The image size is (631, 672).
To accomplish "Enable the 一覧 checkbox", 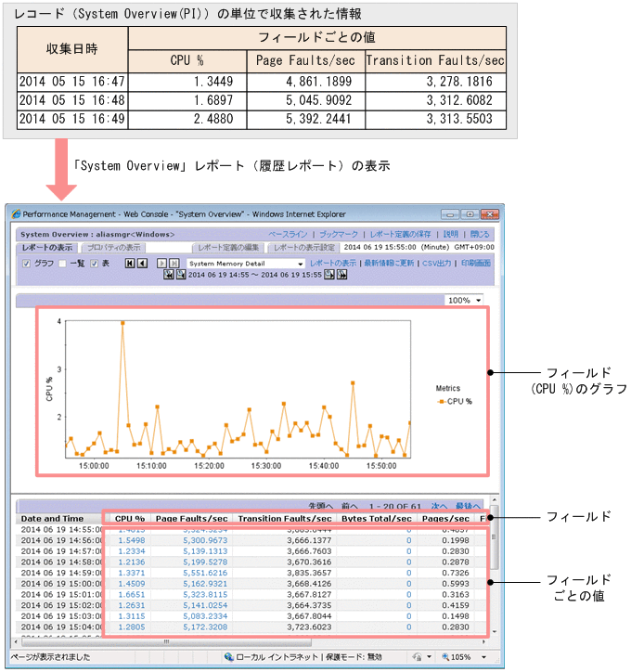I will pyautogui.click(x=62, y=264).
